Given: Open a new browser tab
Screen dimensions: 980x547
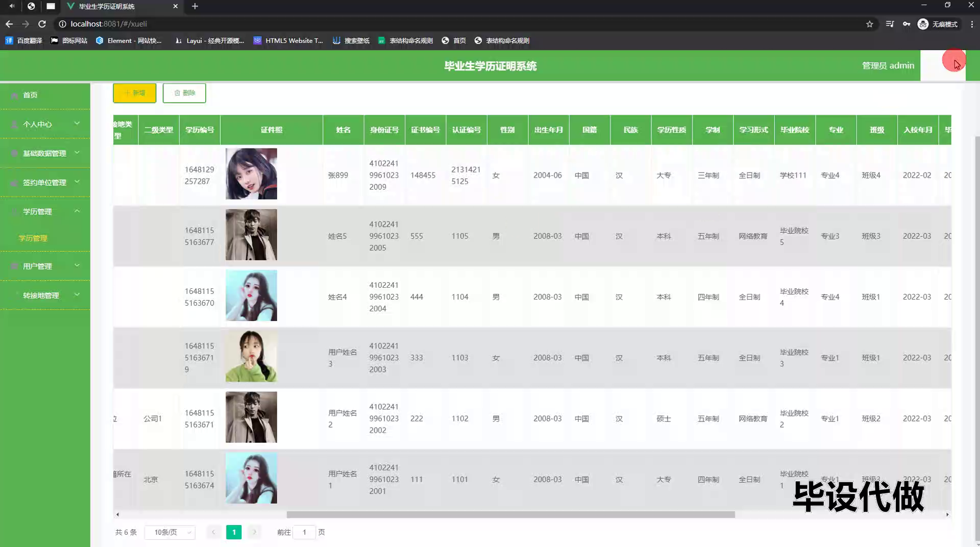Looking at the screenshot, I should pyautogui.click(x=195, y=6).
